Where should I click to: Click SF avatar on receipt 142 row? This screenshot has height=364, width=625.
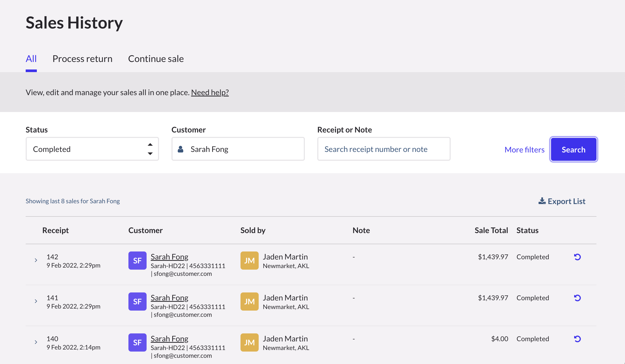pos(138,261)
